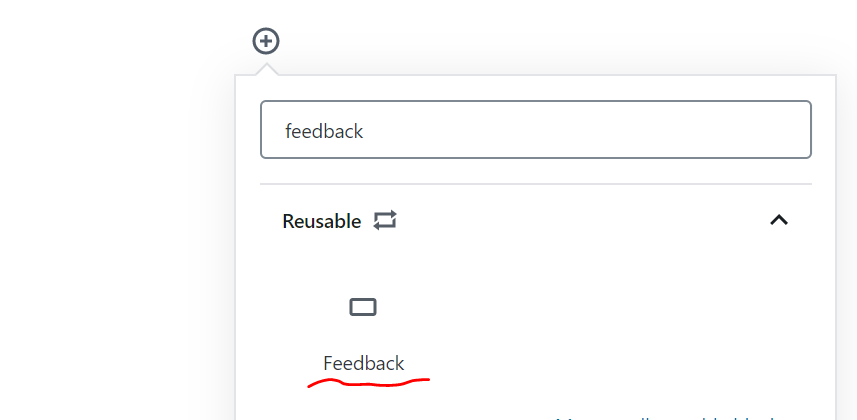Click the circular plus Add block icon
Viewport: 857px width, 420px height.
click(x=266, y=41)
